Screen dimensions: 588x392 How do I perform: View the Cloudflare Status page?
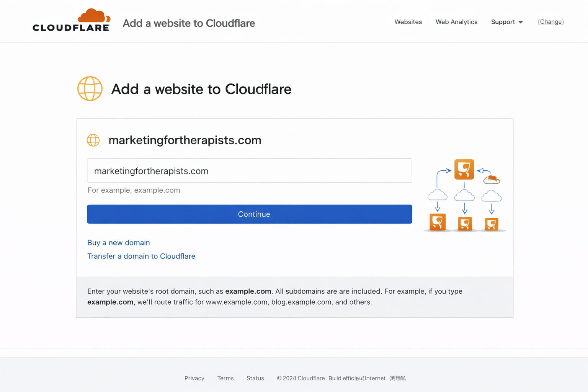255,378
